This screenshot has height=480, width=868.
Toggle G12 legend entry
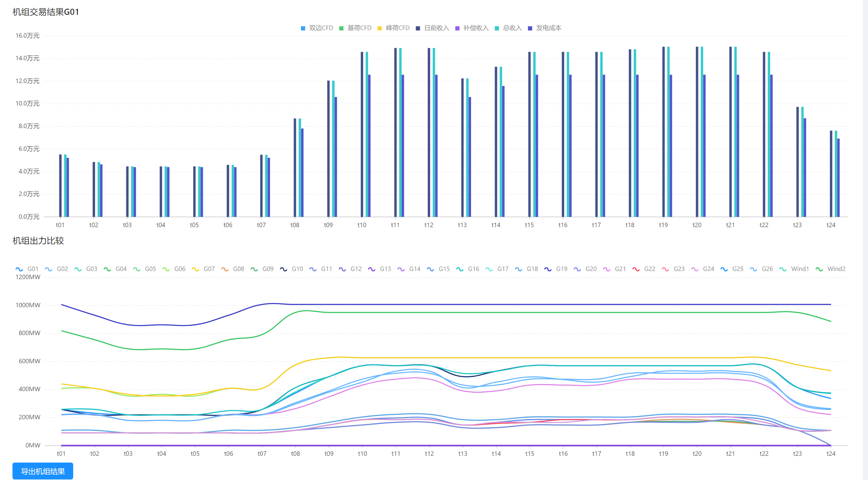point(350,269)
